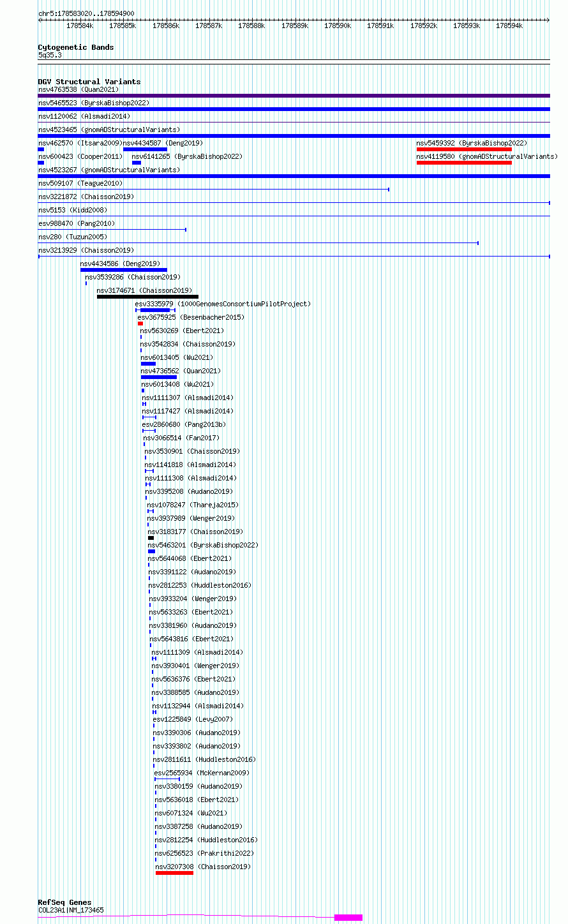Select the nsv1132944 (Alsmadi2014) label

point(198,706)
